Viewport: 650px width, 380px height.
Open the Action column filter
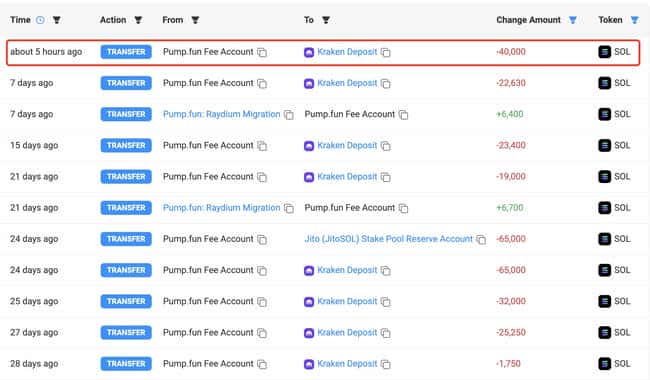(138, 20)
